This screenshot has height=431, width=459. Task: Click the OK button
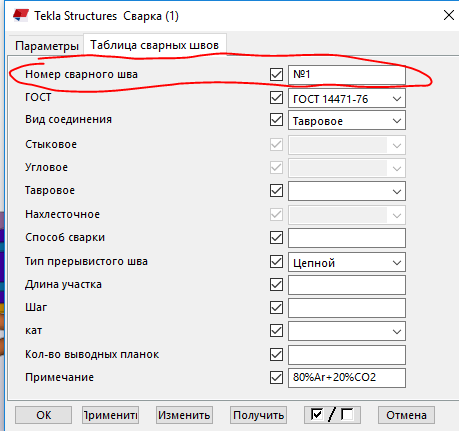pos(43,415)
